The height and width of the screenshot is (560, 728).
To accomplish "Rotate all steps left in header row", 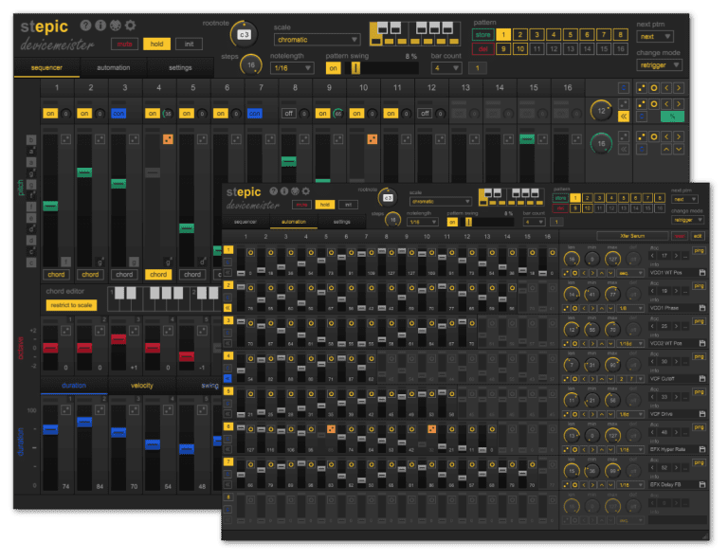I will [x=666, y=88].
